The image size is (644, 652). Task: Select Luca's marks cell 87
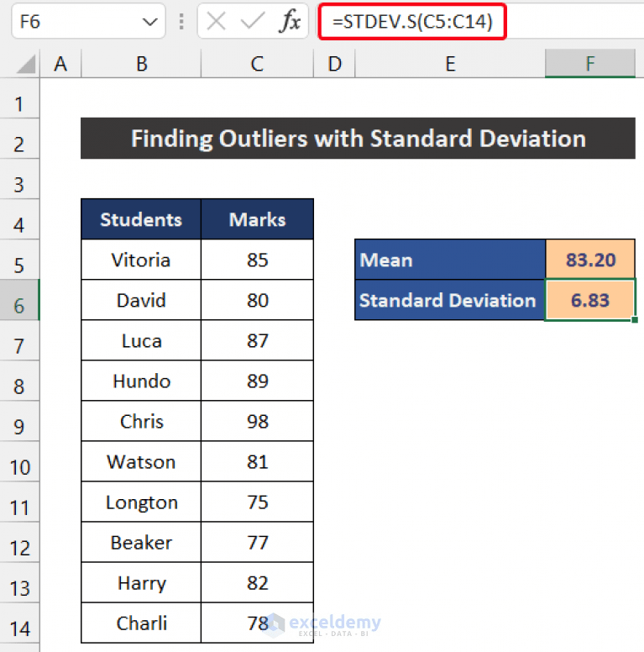pyautogui.click(x=257, y=340)
